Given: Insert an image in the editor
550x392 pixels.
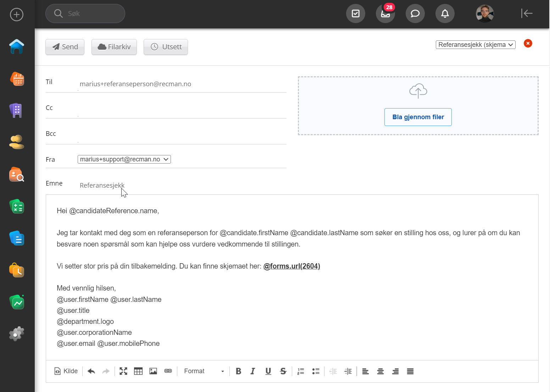Looking at the screenshot, I should [x=153, y=371].
